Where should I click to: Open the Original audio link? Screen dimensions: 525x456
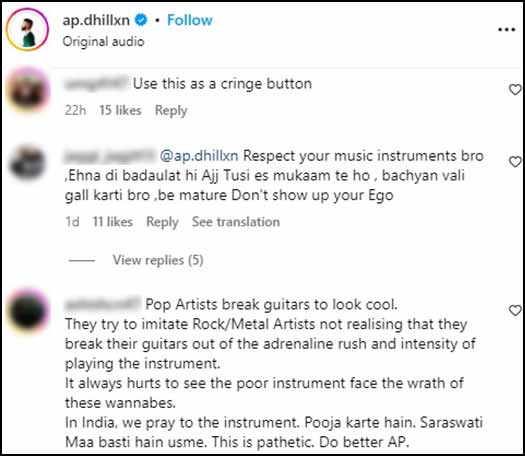point(103,42)
